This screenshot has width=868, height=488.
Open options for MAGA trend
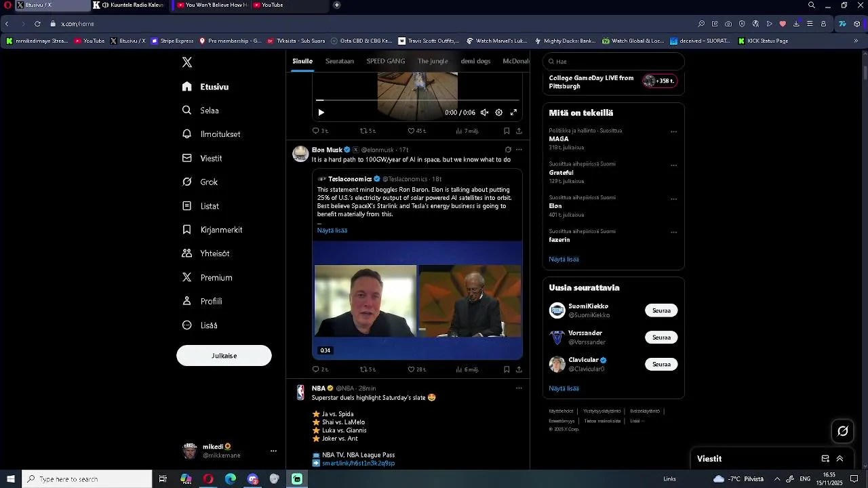pos(673,131)
